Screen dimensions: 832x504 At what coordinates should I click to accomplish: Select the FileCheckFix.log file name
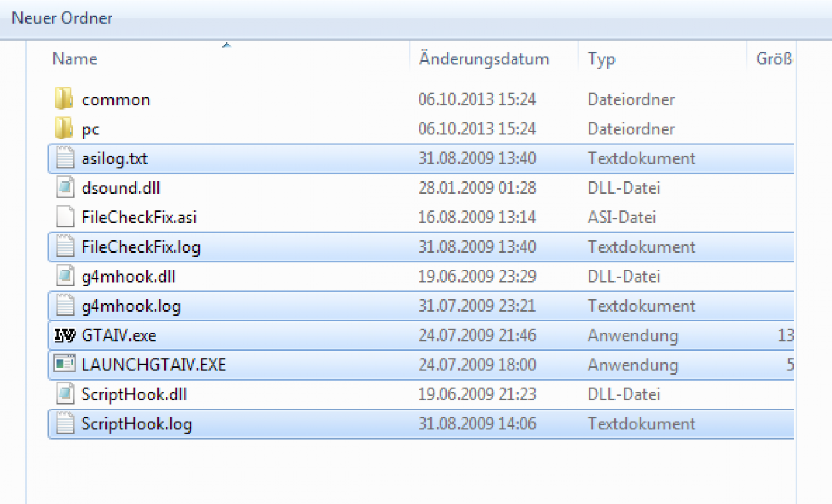click(x=141, y=247)
